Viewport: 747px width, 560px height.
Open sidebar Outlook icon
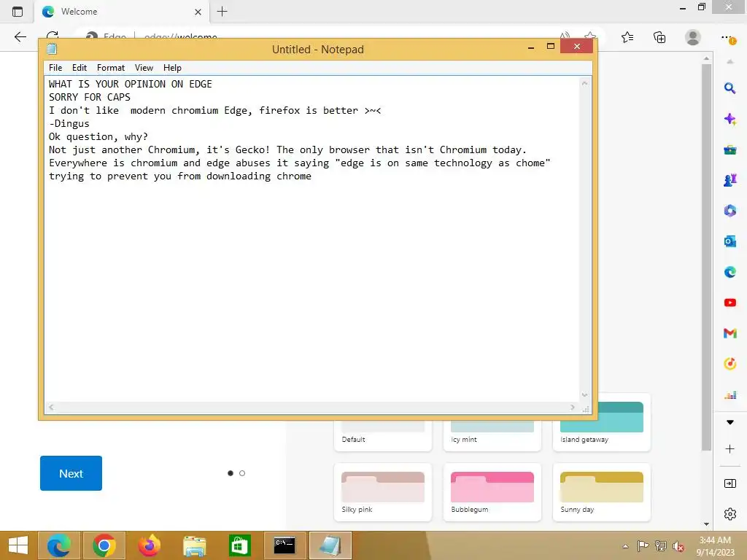(x=729, y=241)
